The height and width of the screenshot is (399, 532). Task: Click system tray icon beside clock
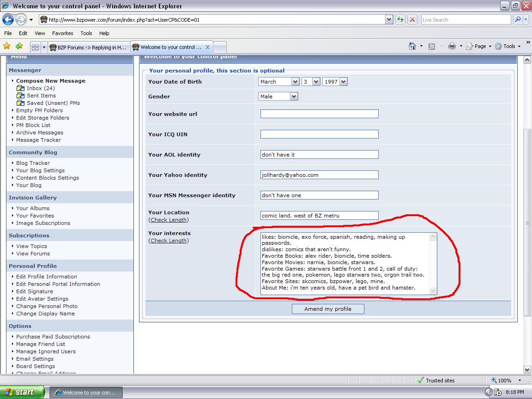click(498, 392)
